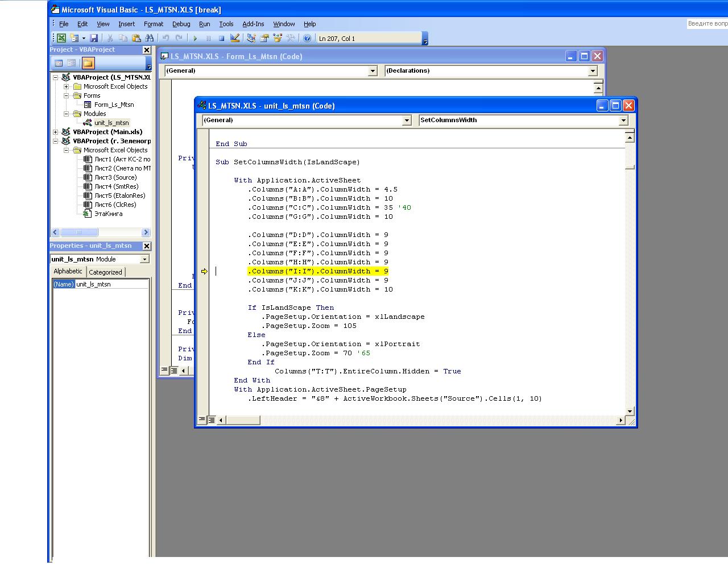The image size is (728, 582).
Task: Close the Properties - unit_ls_mtsn panel
Action: pyautogui.click(x=146, y=246)
